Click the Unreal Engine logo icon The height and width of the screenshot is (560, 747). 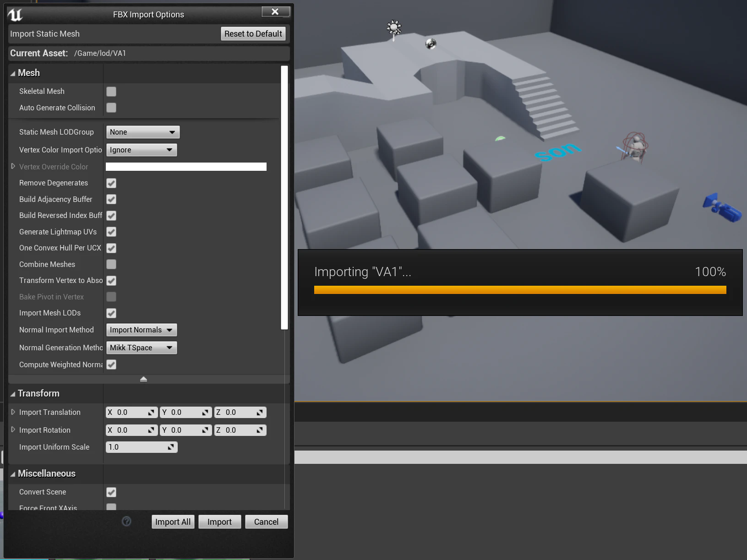tap(15, 15)
